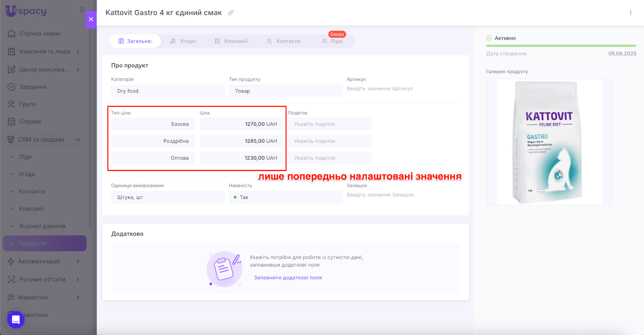Click Заповнити додаткові поля link
This screenshot has width=644, height=335.
[x=288, y=278]
